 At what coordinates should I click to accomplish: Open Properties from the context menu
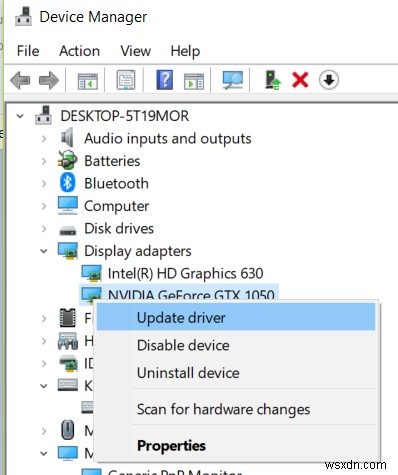[x=236, y=445]
